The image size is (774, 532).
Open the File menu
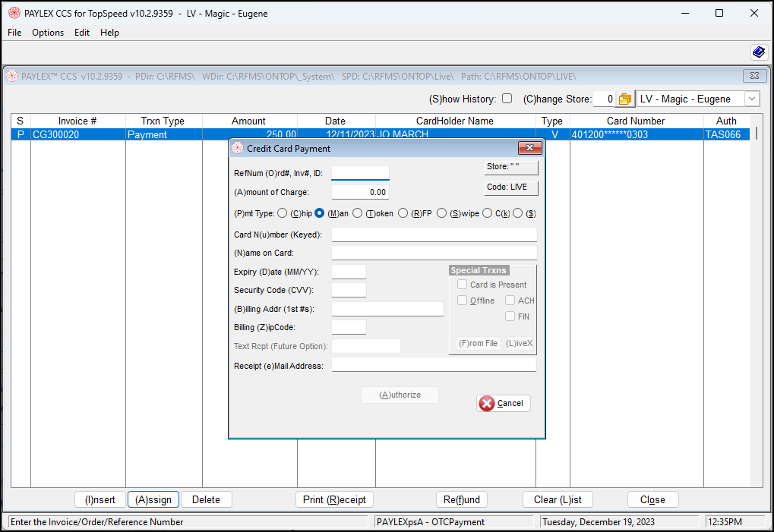pyautogui.click(x=14, y=33)
